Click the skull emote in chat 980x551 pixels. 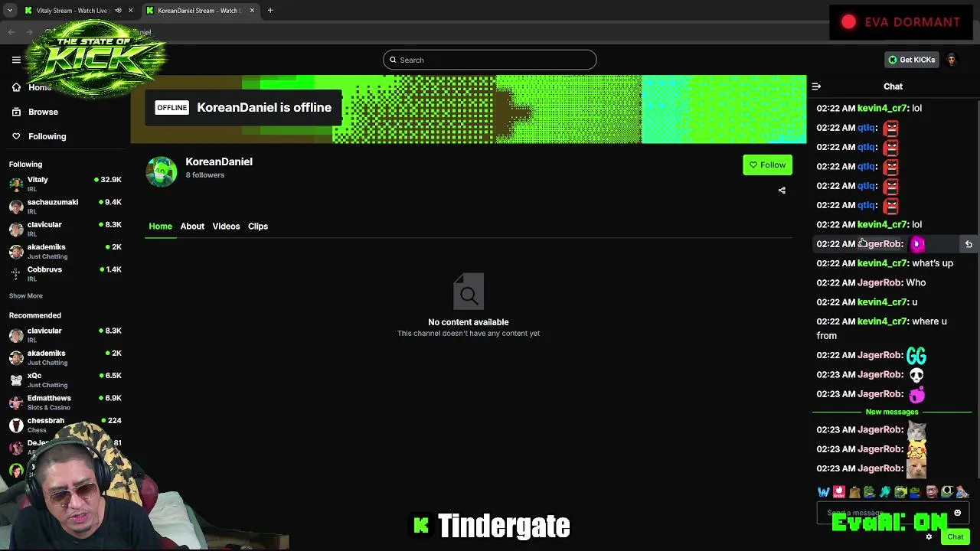point(916,375)
